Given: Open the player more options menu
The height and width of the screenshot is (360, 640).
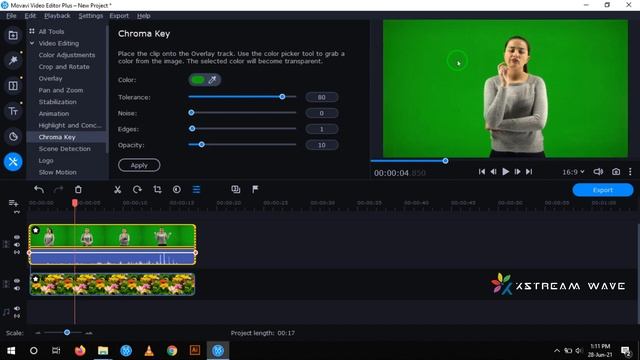Looking at the screenshot, I should tap(630, 172).
